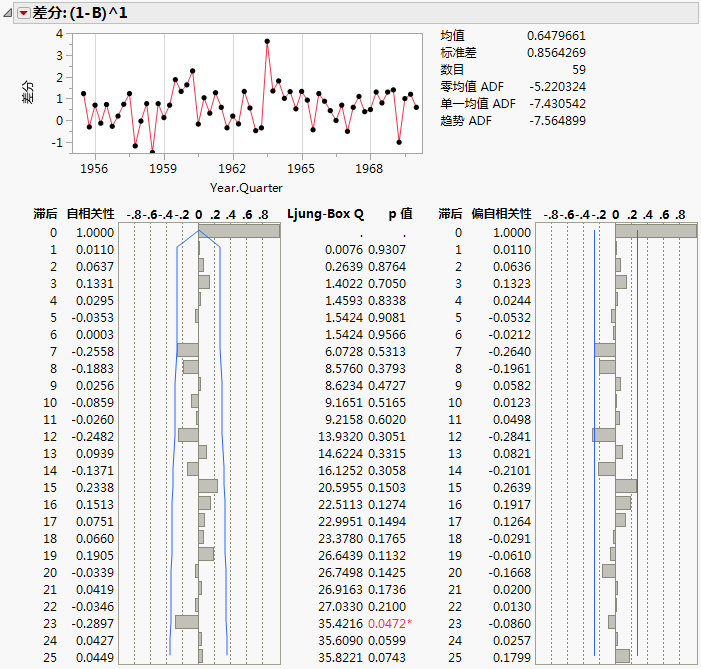This screenshot has width=701, height=669.
Task: Select the lag 12 partial autocorrelation bar
Action: click(604, 435)
